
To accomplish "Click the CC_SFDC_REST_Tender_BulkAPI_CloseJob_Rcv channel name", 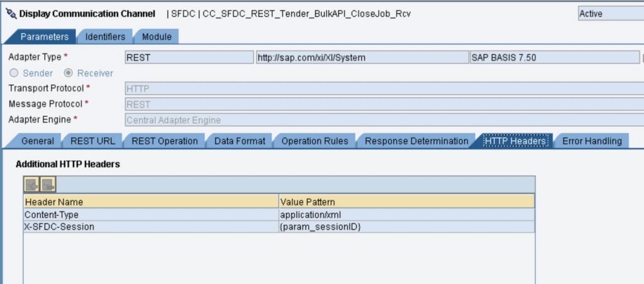I will click(306, 14).
